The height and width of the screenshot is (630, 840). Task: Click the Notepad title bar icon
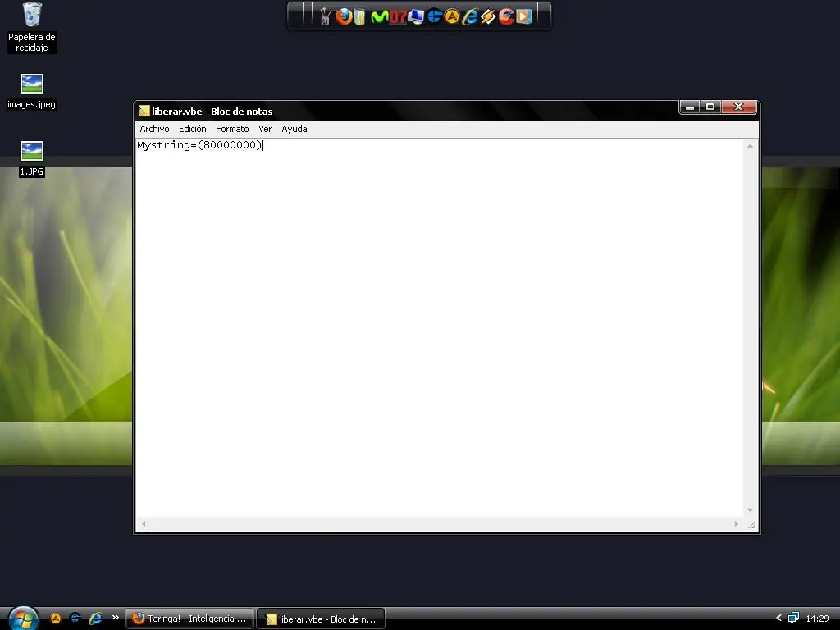pyautogui.click(x=144, y=111)
